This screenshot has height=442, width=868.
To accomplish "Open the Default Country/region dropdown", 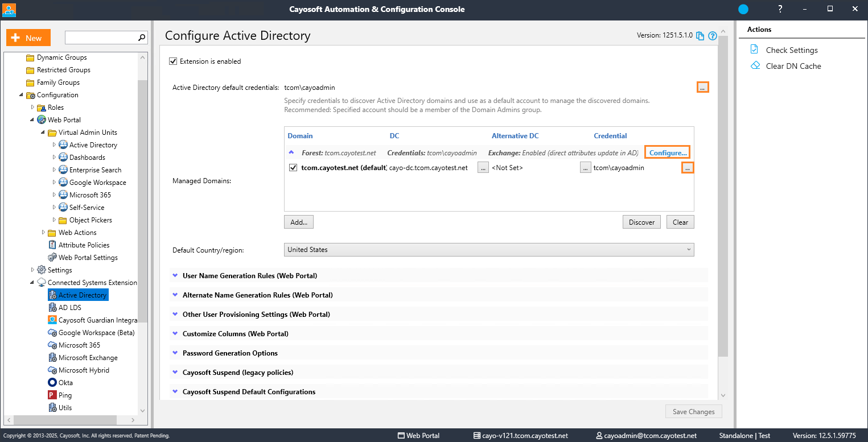I will 488,250.
